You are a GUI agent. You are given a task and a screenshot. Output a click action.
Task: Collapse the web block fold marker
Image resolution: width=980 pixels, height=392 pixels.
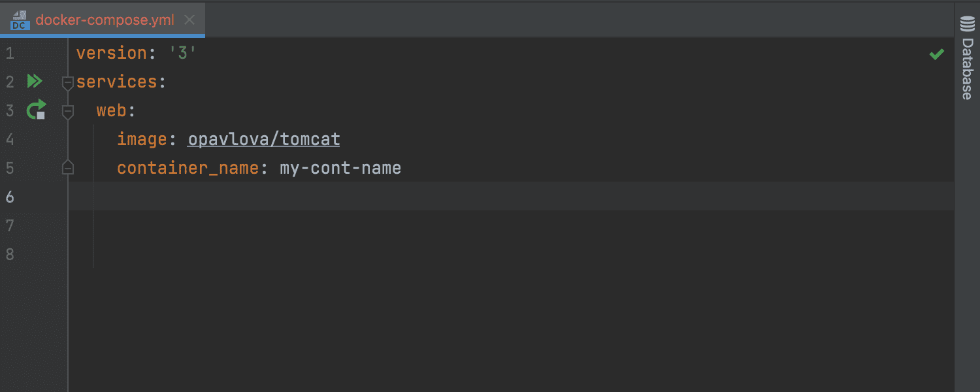point(67,111)
